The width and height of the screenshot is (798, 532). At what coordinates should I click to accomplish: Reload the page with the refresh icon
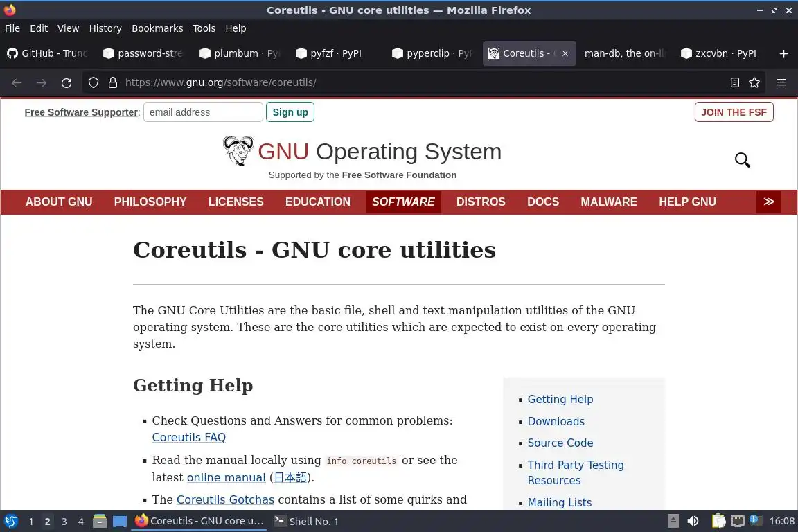click(x=66, y=83)
